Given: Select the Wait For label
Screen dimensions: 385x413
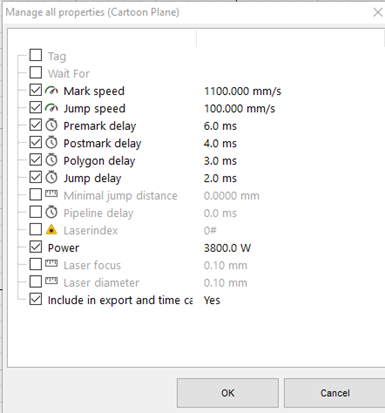Looking at the screenshot, I should click(x=69, y=73).
